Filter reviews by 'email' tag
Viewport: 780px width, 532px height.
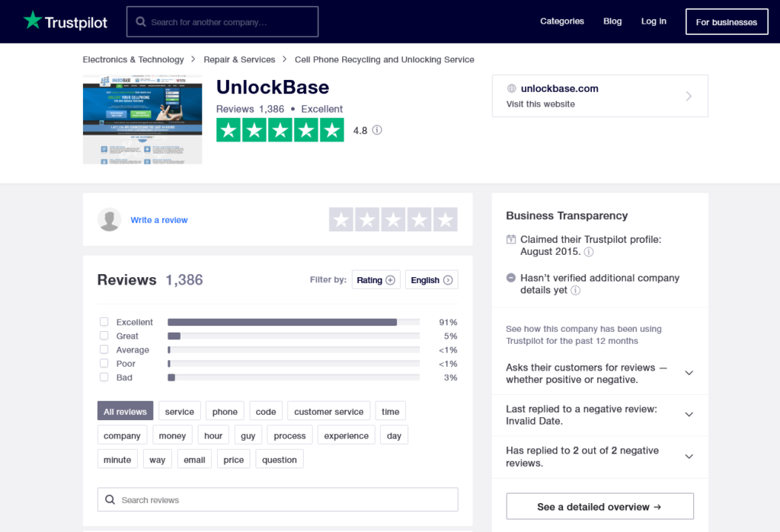(x=194, y=460)
